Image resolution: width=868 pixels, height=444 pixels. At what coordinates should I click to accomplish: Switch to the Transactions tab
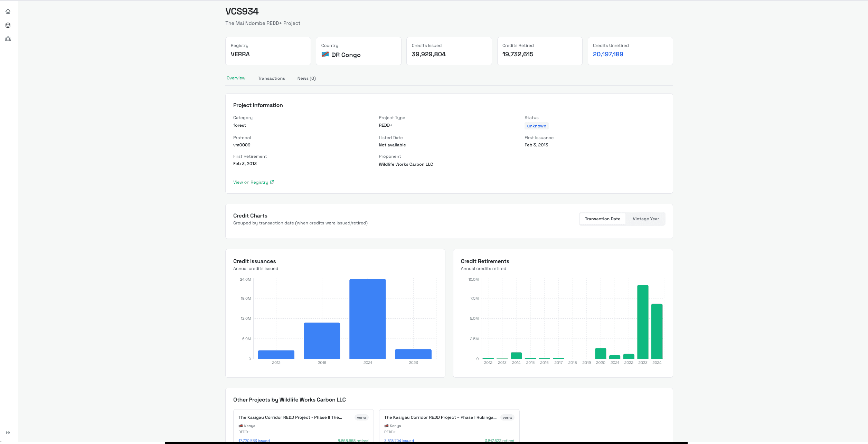point(271,78)
